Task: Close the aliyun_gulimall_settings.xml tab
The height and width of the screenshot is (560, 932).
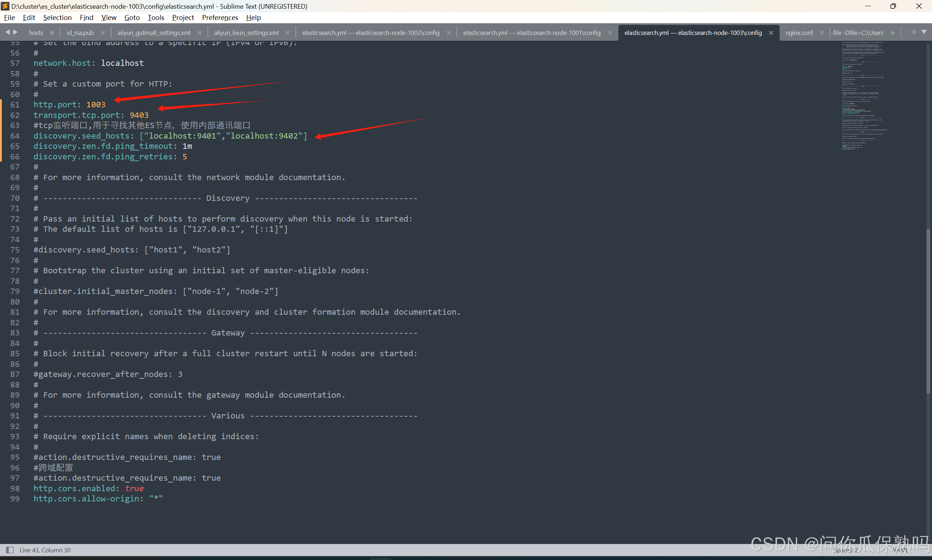Action: [200, 33]
